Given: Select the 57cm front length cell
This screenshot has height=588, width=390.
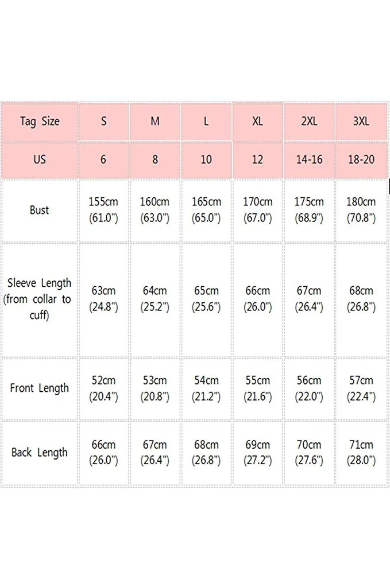Looking at the screenshot, I should pos(361,388).
